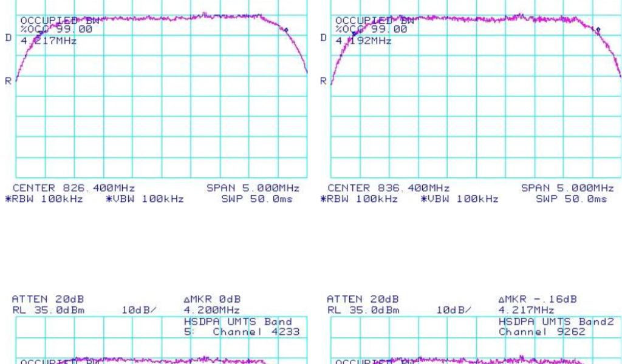Select the CENTER 836.400MHz readout

coord(389,189)
